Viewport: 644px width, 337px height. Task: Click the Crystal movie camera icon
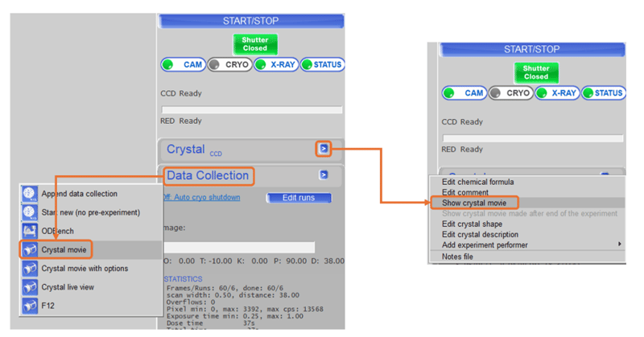[x=30, y=249]
